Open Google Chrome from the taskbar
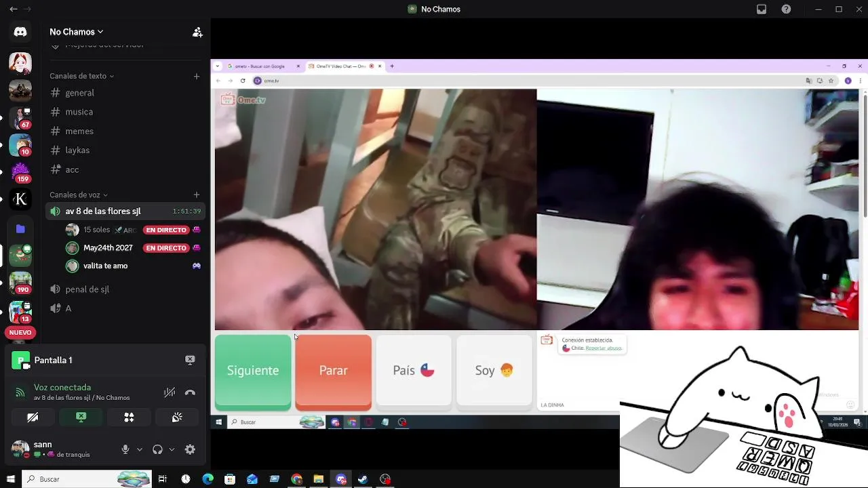 click(x=296, y=479)
